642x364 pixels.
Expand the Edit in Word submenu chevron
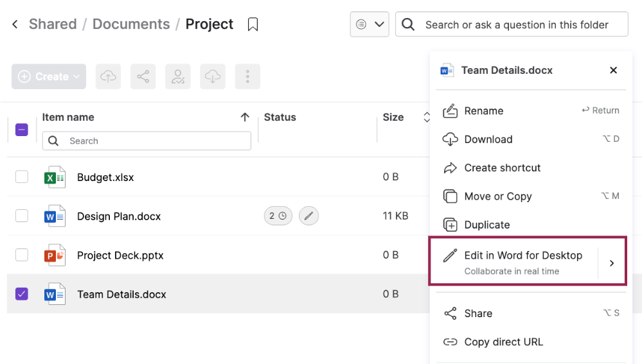click(x=612, y=263)
